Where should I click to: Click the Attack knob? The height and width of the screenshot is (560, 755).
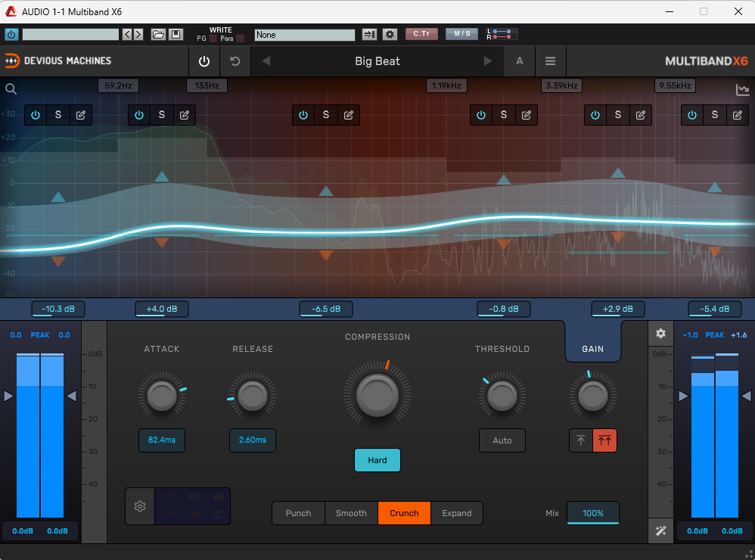pos(162,395)
